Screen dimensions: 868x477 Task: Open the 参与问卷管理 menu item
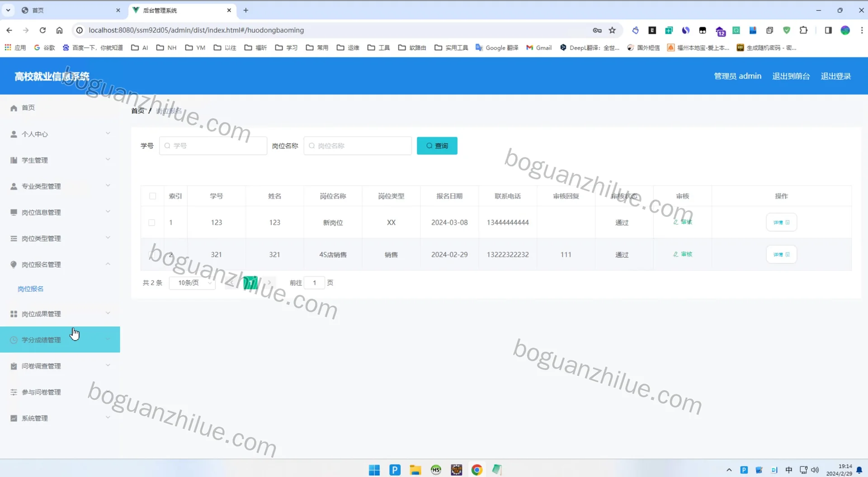coord(60,392)
